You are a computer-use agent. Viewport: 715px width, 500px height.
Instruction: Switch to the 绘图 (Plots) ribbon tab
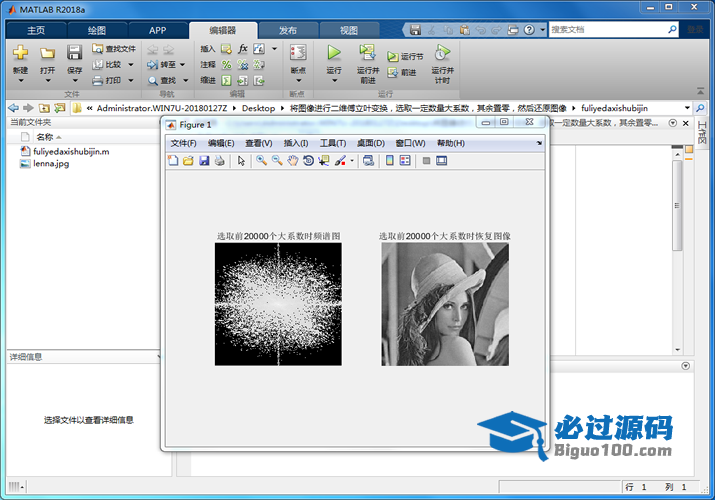click(x=97, y=30)
